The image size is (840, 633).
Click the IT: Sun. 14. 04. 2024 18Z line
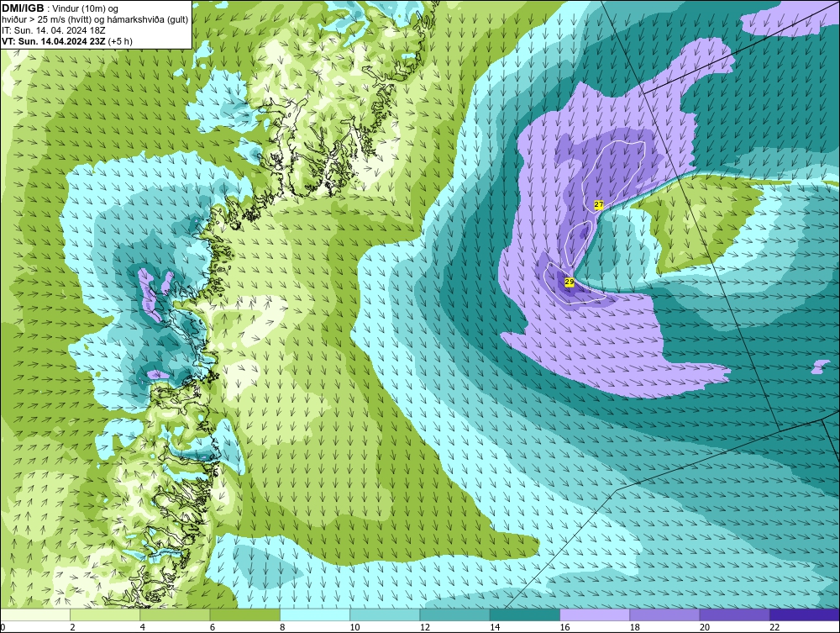tap(54, 30)
